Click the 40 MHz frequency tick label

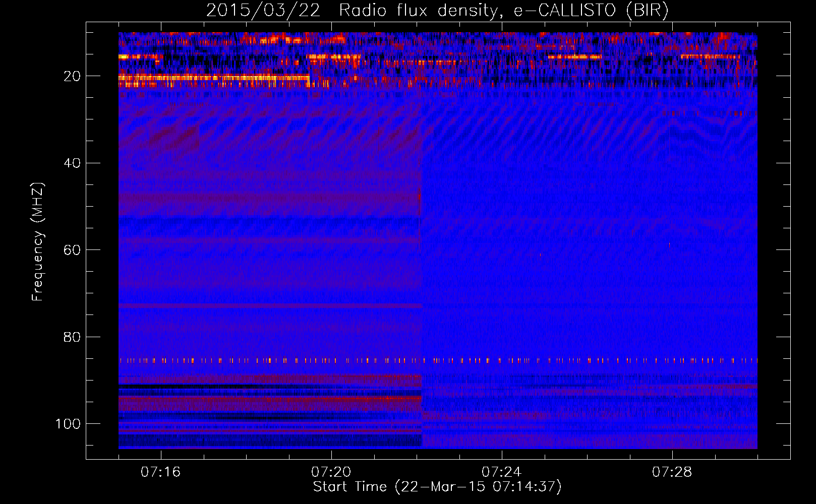coord(72,163)
